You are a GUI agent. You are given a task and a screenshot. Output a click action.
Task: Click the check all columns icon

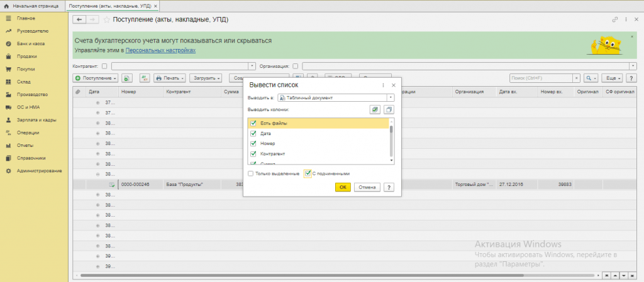(375, 109)
